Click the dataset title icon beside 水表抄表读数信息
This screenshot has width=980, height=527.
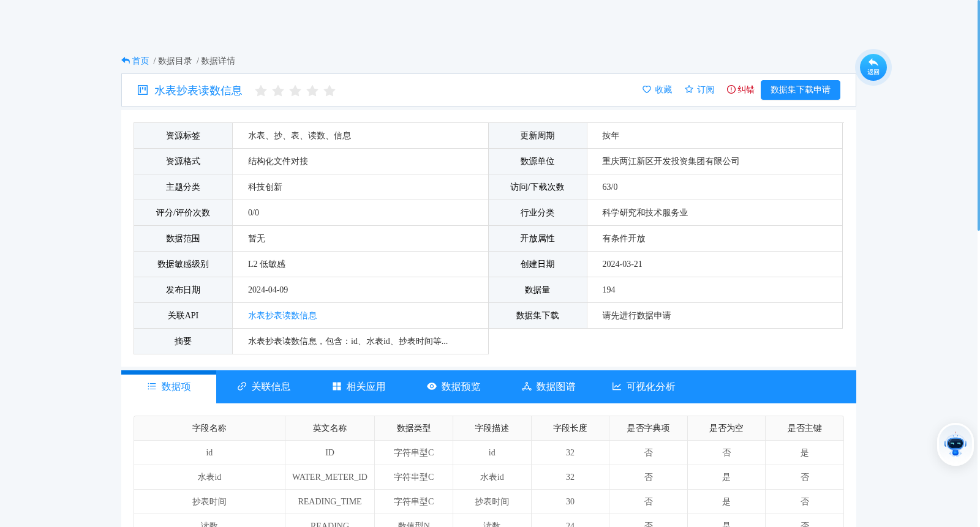[143, 90]
